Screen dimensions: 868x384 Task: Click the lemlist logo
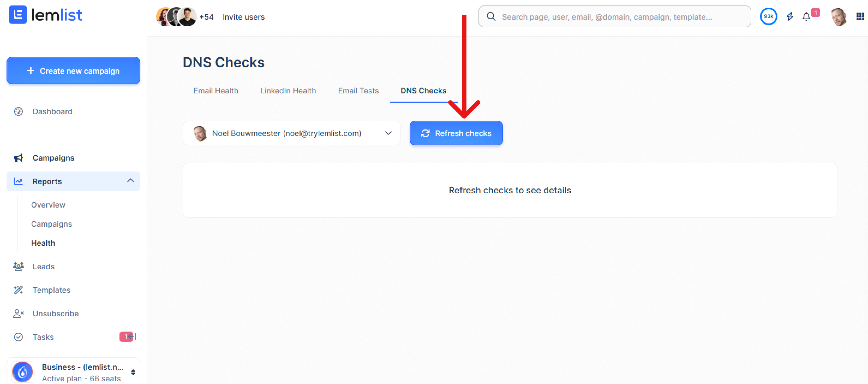click(46, 15)
